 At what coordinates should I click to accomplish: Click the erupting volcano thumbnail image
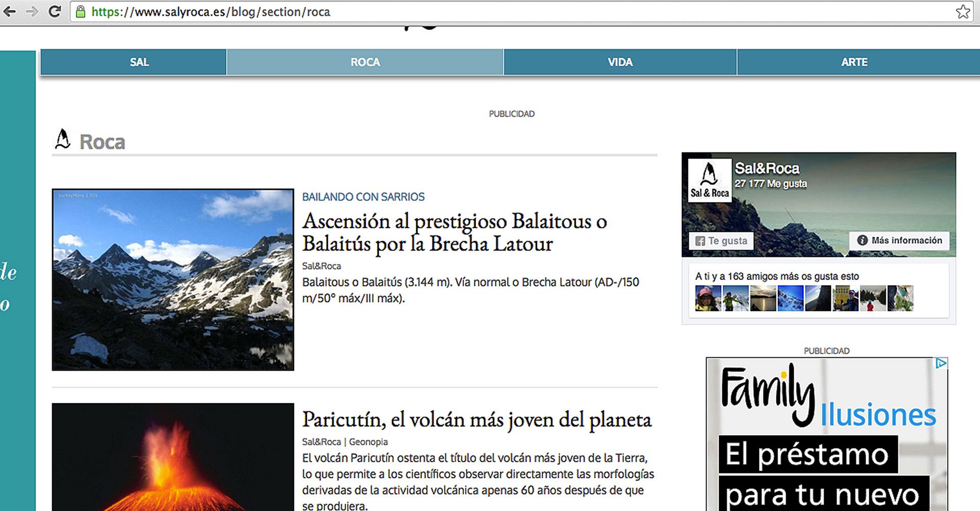[173, 457]
